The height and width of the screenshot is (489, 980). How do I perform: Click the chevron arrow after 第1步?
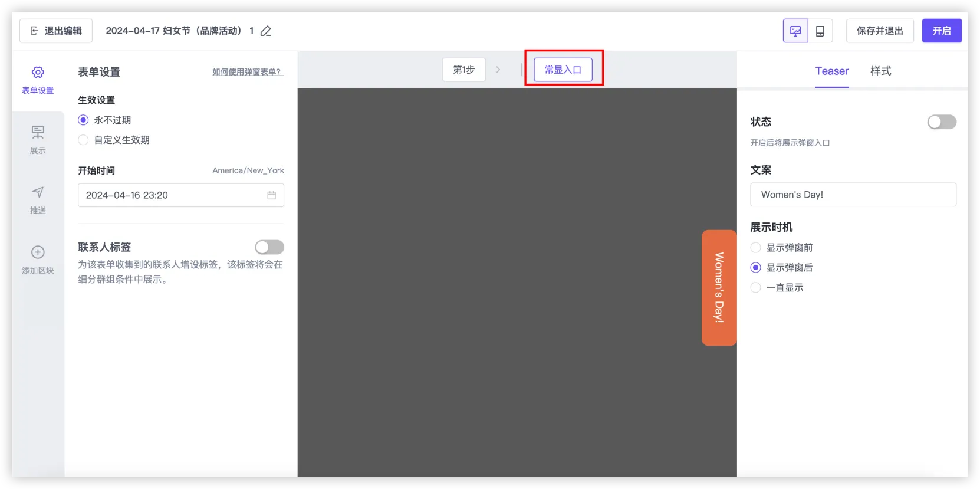coord(498,70)
